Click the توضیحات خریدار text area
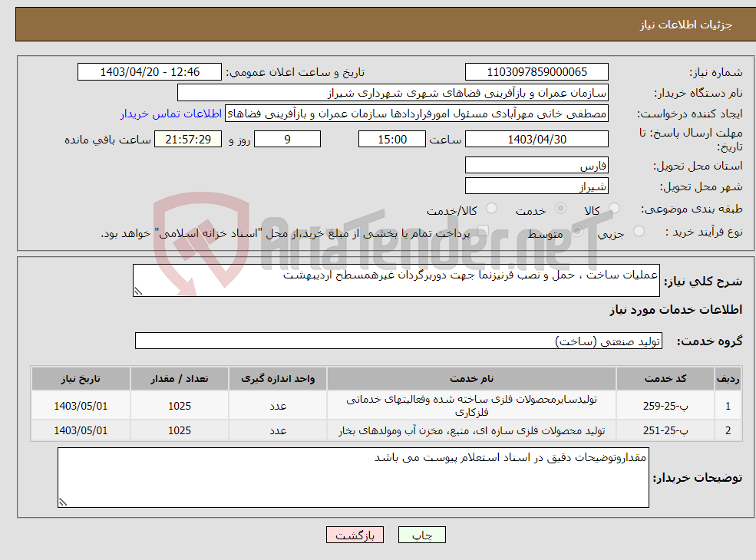Screen dimensions: 756x560 [353, 478]
